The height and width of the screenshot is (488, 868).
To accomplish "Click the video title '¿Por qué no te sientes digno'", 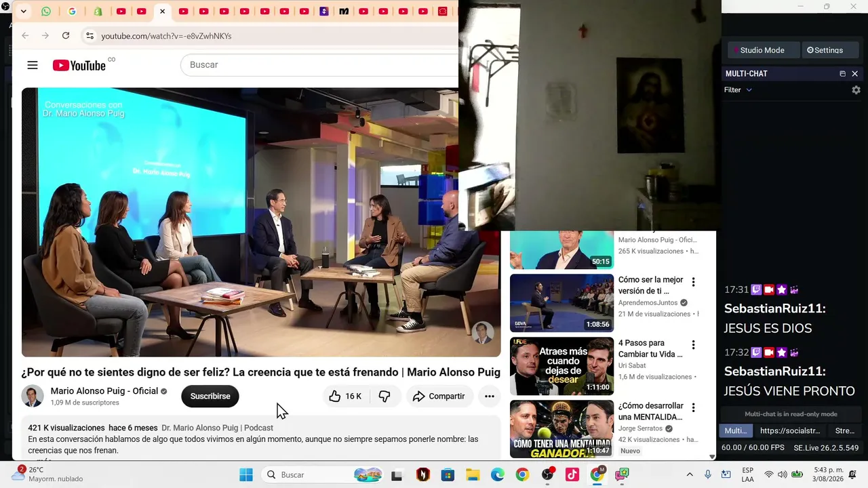I will [x=261, y=372].
